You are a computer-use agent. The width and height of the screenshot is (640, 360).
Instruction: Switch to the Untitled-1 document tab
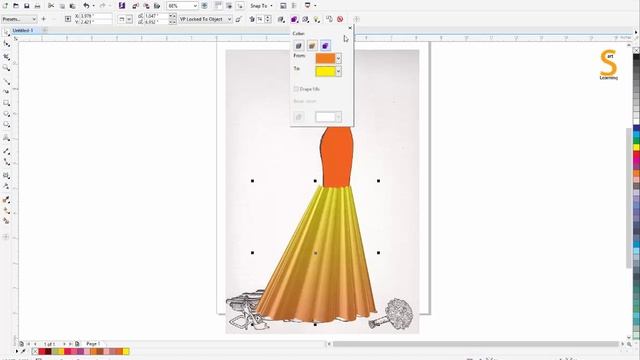click(x=22, y=30)
